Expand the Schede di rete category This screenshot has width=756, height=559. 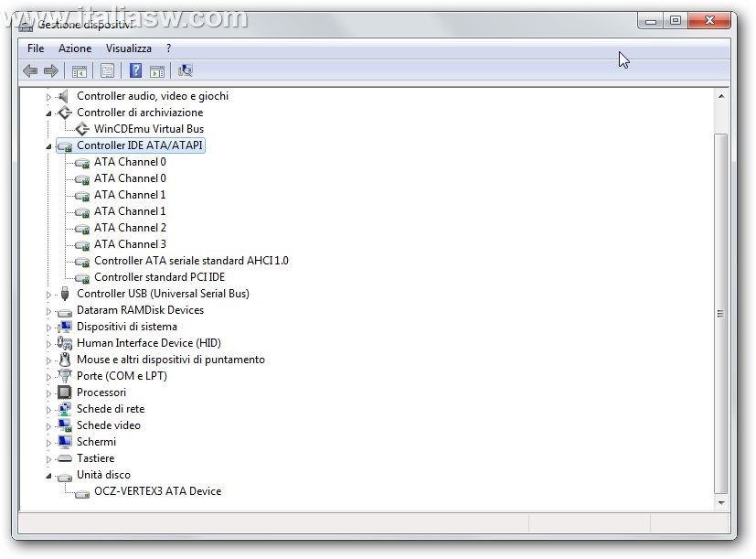click(49, 410)
